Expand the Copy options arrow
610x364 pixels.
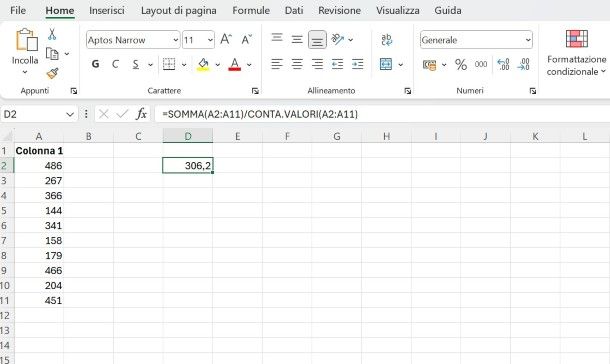click(x=67, y=54)
